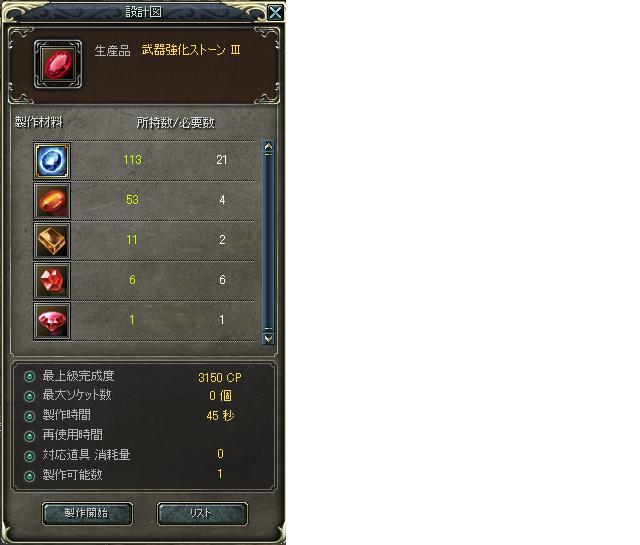Click the 武器強化ストーン Ⅲ product name
The width and height of the screenshot is (640, 545).
191,50
